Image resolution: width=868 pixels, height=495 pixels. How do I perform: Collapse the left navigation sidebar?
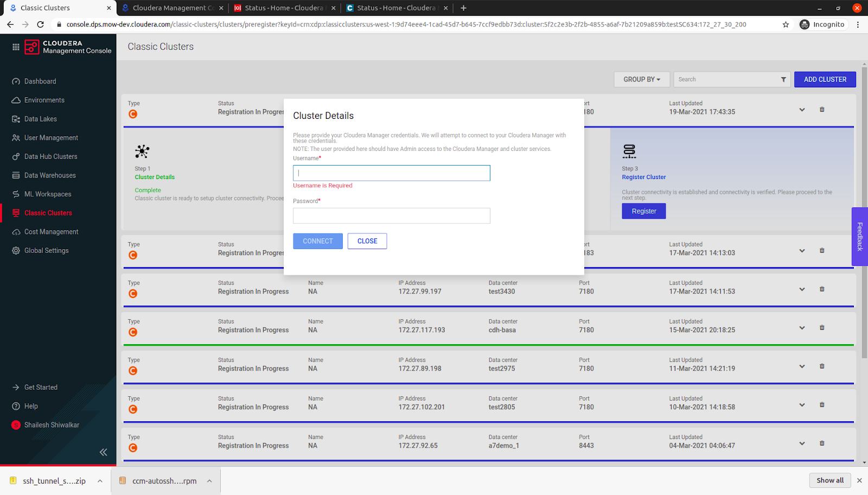tap(103, 452)
